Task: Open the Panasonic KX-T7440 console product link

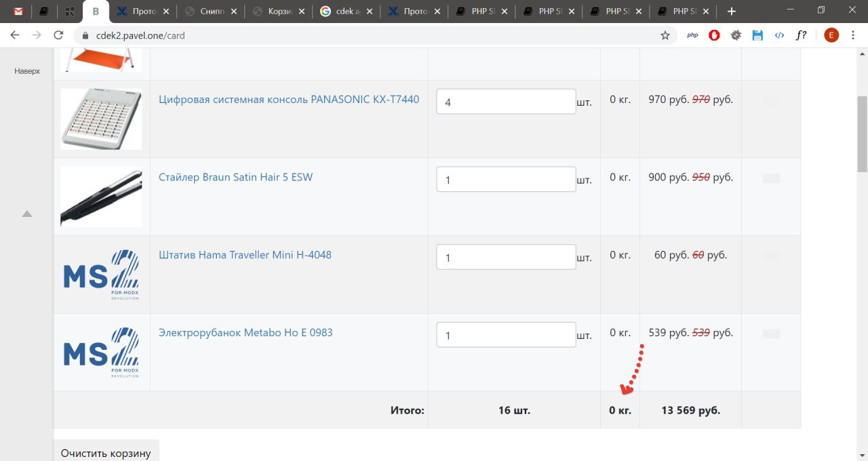Action: coord(289,99)
